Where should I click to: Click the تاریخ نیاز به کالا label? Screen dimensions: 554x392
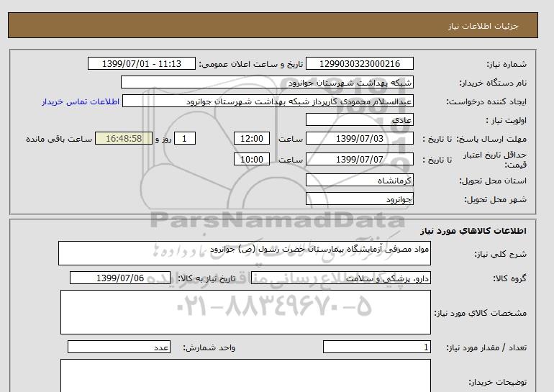(x=206, y=278)
